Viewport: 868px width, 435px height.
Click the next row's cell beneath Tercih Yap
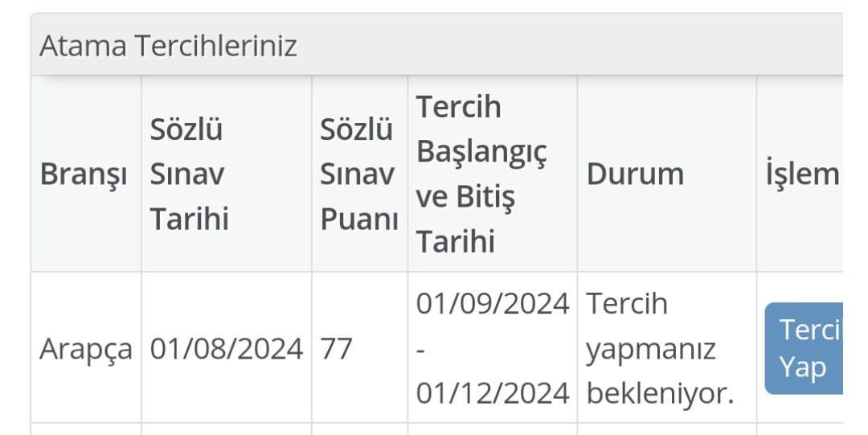pos(800,429)
